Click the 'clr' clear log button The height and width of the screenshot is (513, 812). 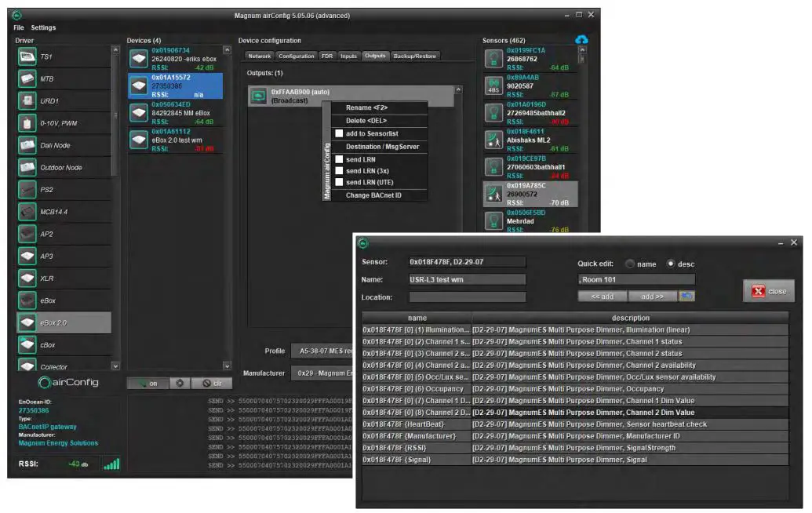[x=211, y=384]
